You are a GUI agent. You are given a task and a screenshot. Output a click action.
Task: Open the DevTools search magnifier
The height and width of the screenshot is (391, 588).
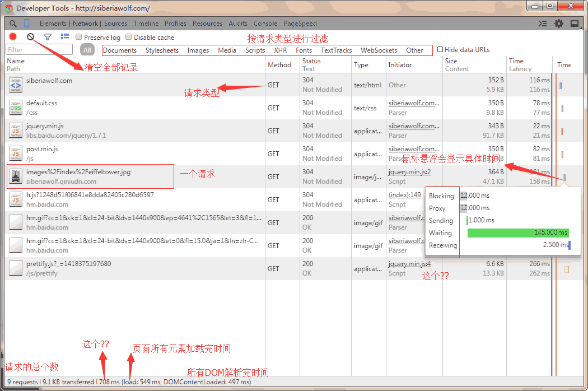click(13, 24)
